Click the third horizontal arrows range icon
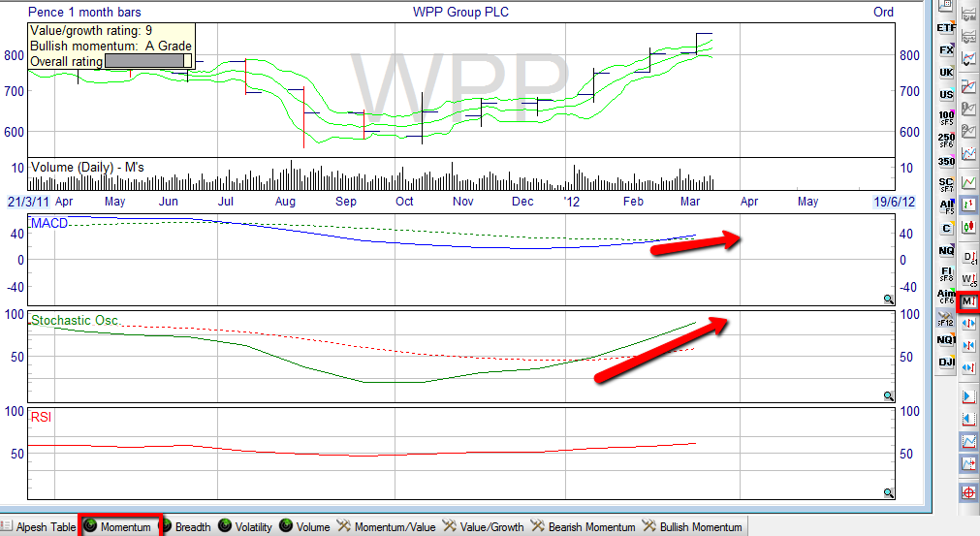This screenshot has width=980, height=536. [968, 368]
